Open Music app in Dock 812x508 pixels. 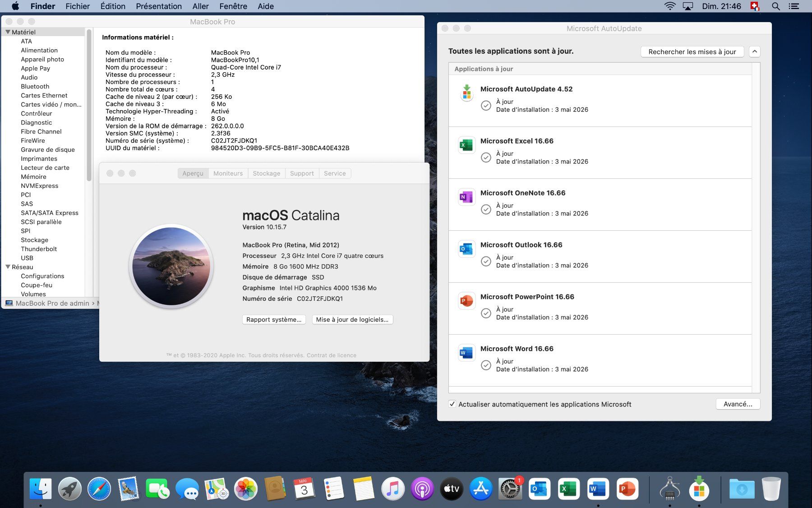click(392, 489)
